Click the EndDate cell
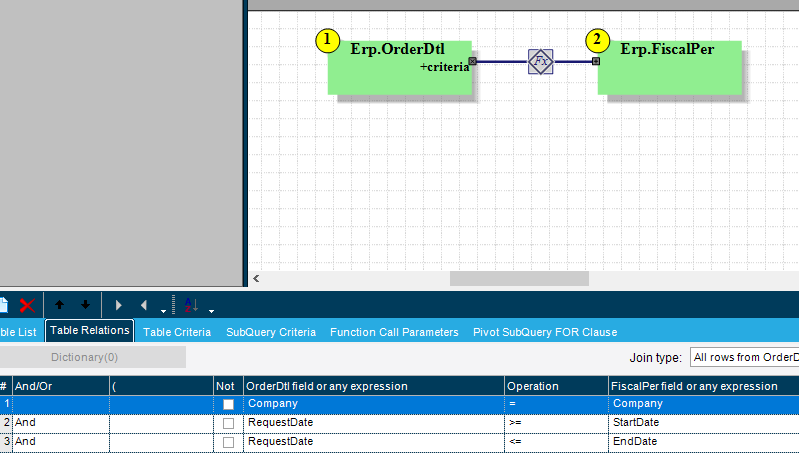The image size is (799, 457). click(704, 442)
